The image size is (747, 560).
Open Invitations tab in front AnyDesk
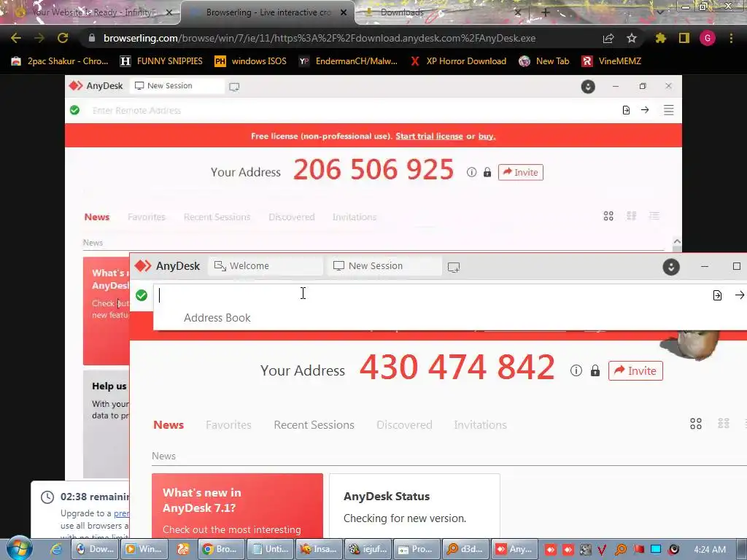(480, 425)
